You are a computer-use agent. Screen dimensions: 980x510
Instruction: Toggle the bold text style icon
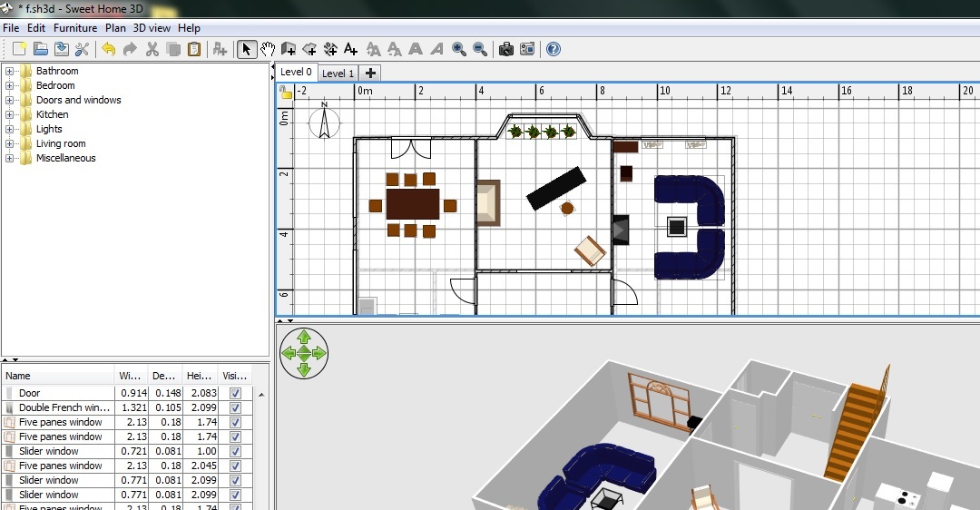tap(416, 49)
